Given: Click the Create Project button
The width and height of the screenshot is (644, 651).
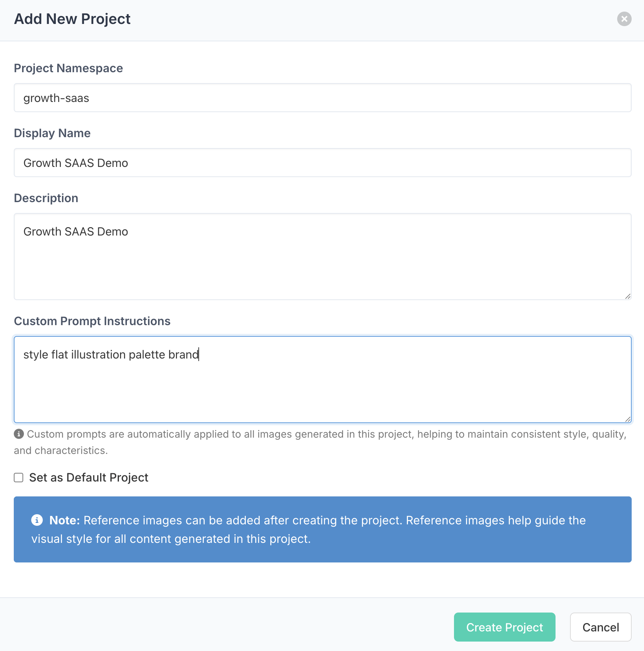Looking at the screenshot, I should tap(504, 627).
